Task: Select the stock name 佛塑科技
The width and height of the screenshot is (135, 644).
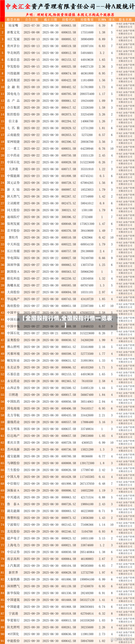Action: pos(13,518)
